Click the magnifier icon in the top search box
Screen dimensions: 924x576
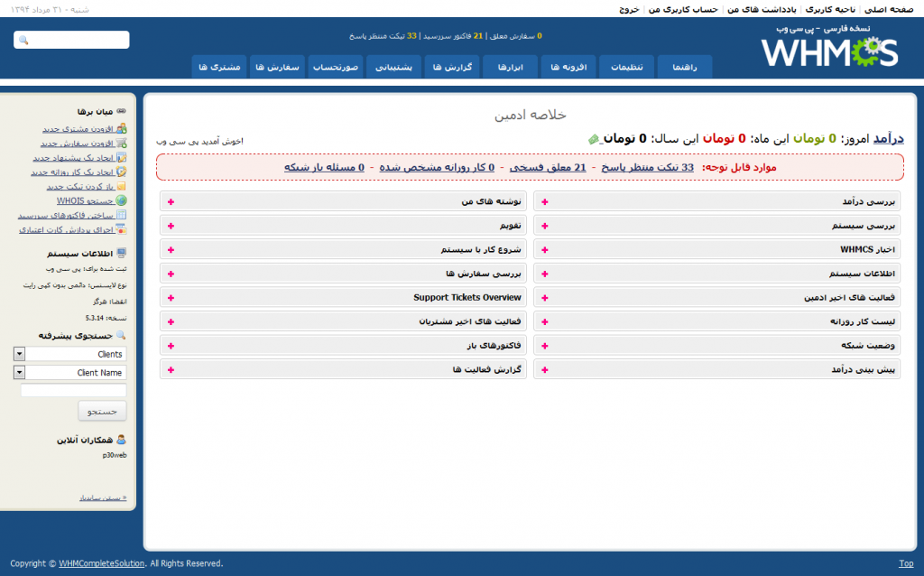click(23, 40)
